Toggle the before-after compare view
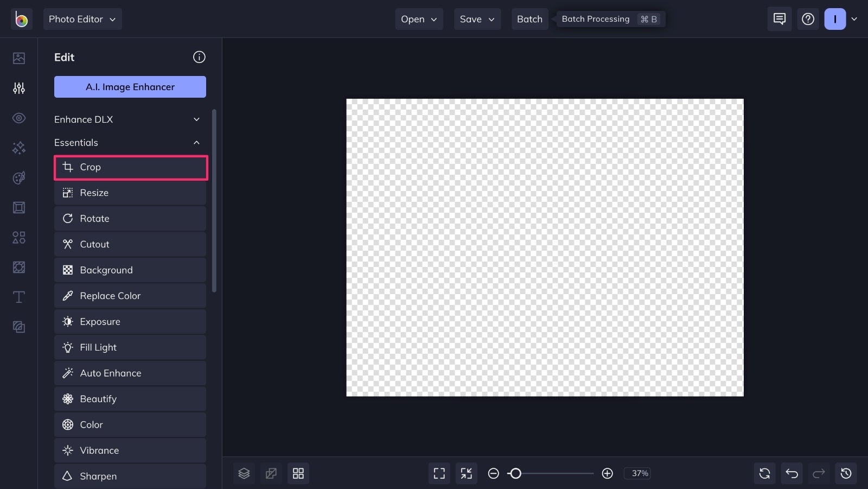 [271, 473]
